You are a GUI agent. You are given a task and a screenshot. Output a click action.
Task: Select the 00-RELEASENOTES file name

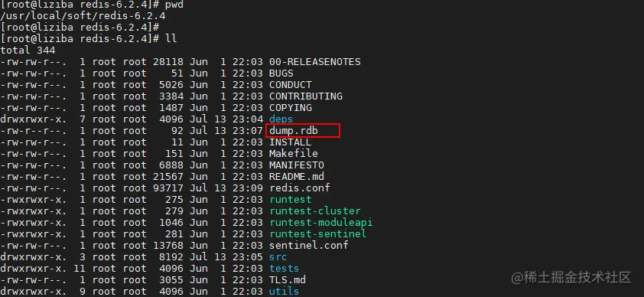315,62
